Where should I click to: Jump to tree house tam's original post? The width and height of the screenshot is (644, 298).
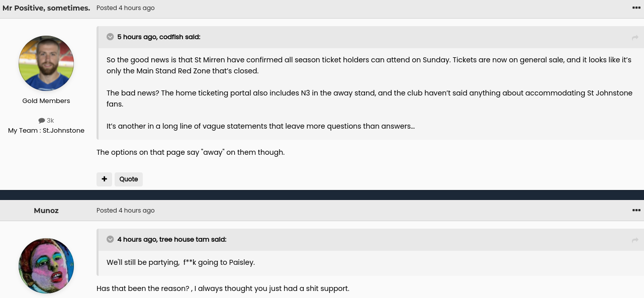pyautogui.click(x=635, y=240)
